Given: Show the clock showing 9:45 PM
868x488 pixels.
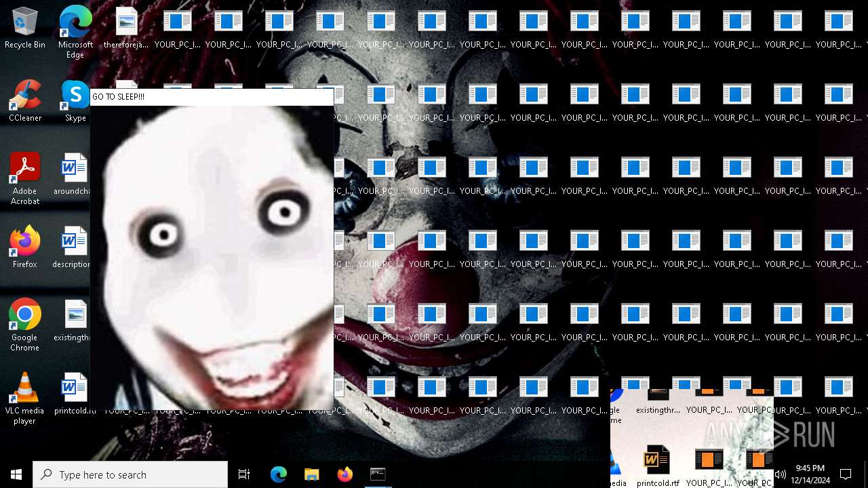Looking at the screenshot, I should [810, 474].
